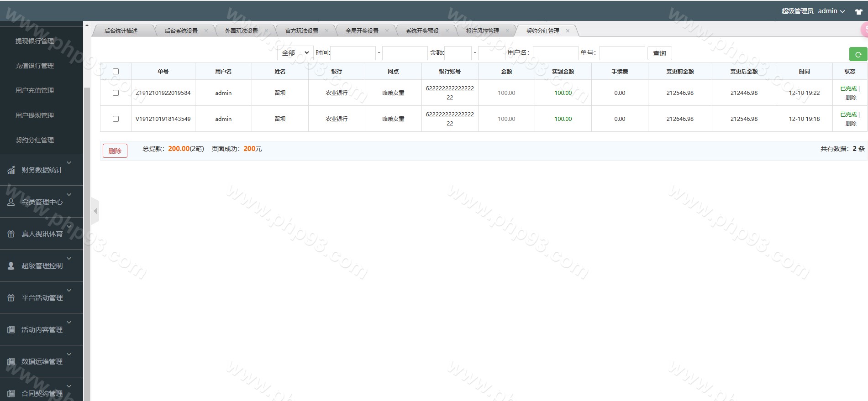Toggle the select-all checkbox in table header

click(x=116, y=72)
